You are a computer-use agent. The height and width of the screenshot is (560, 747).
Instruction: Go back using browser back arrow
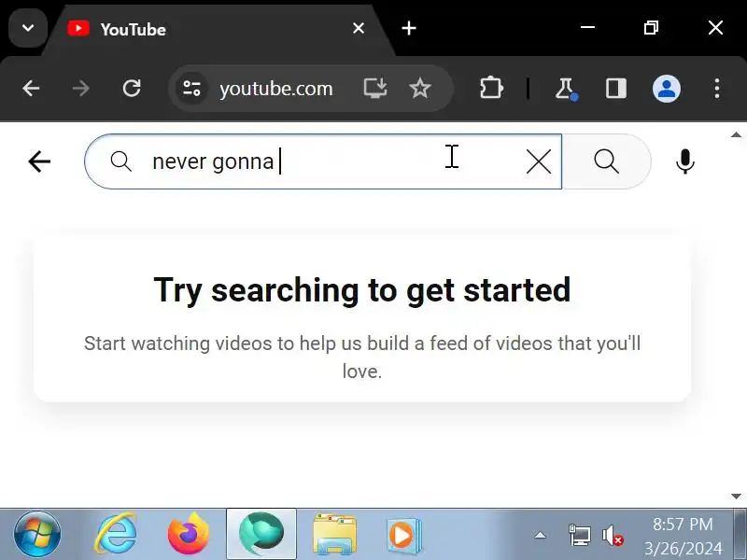[x=31, y=89]
